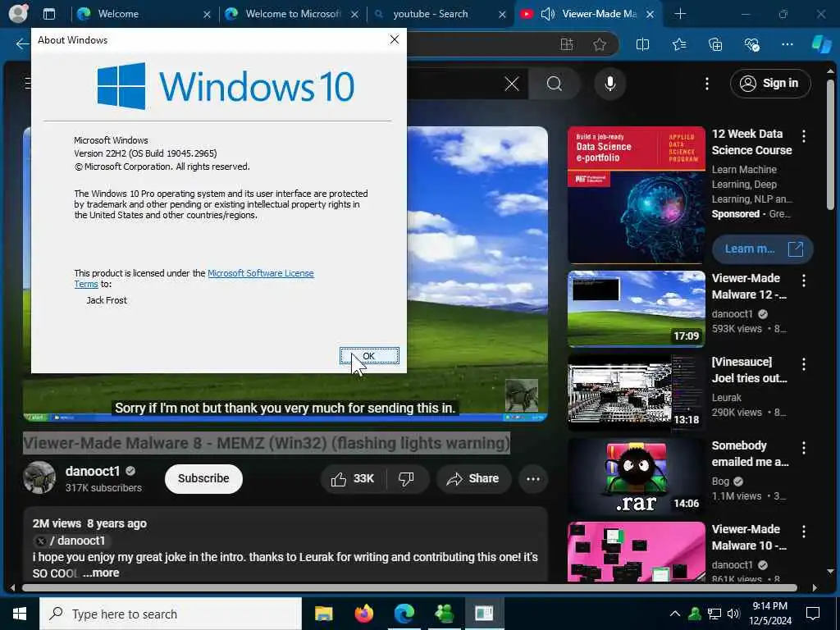Close the youtube - Search tab
840x630 pixels.
502,15
